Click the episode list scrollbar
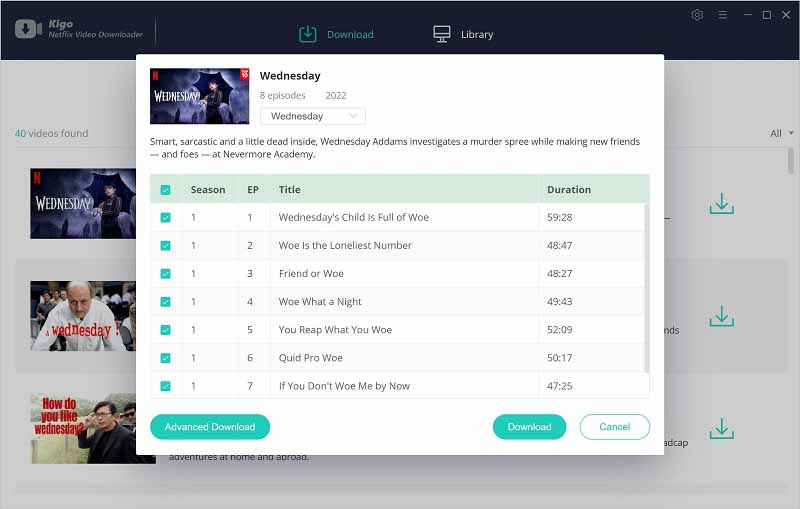This screenshot has width=800, height=509. (646, 288)
